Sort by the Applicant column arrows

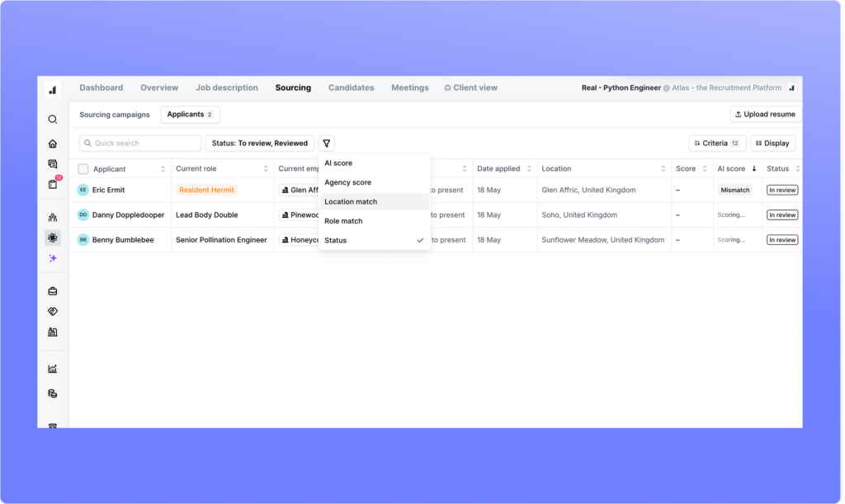(163, 169)
